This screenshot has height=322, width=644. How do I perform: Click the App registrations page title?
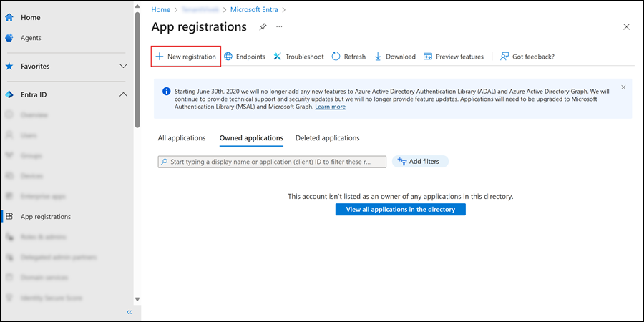click(x=199, y=27)
